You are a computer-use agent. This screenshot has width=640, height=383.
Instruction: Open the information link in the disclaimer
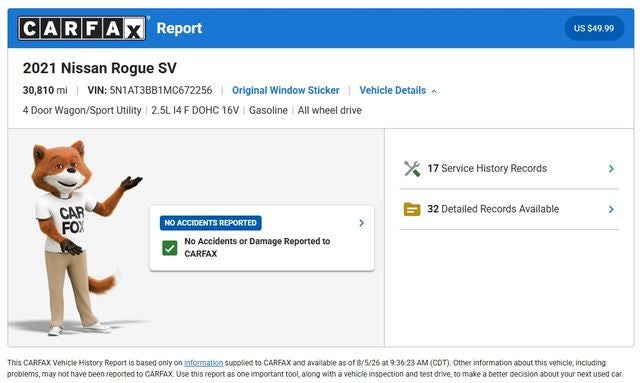click(203, 363)
